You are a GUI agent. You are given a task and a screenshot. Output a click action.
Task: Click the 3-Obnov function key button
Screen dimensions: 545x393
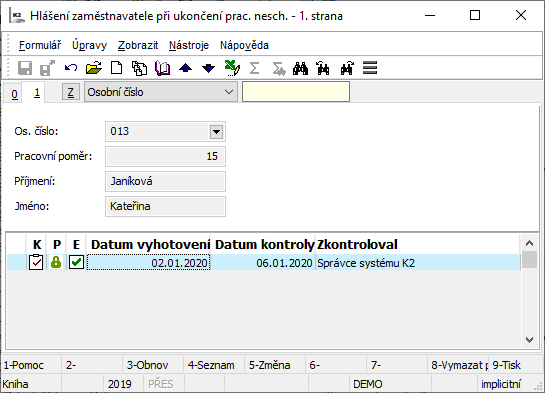[153, 365]
